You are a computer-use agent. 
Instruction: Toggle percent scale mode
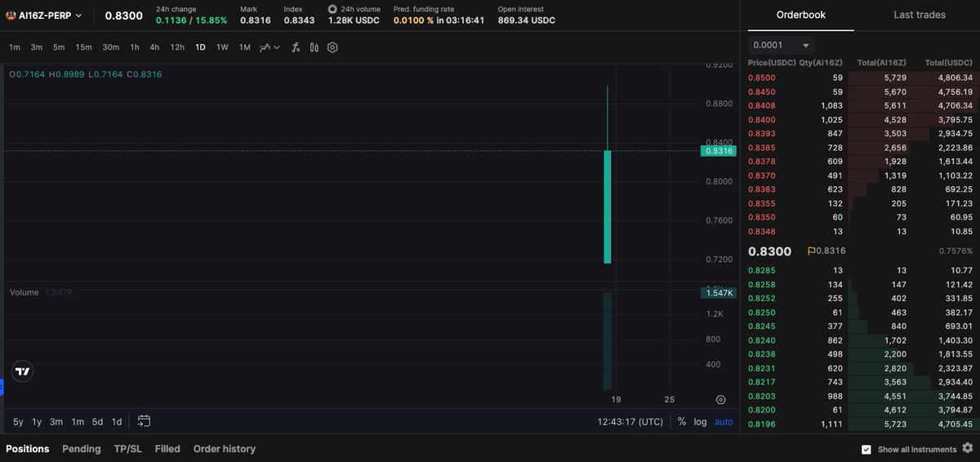coord(681,422)
